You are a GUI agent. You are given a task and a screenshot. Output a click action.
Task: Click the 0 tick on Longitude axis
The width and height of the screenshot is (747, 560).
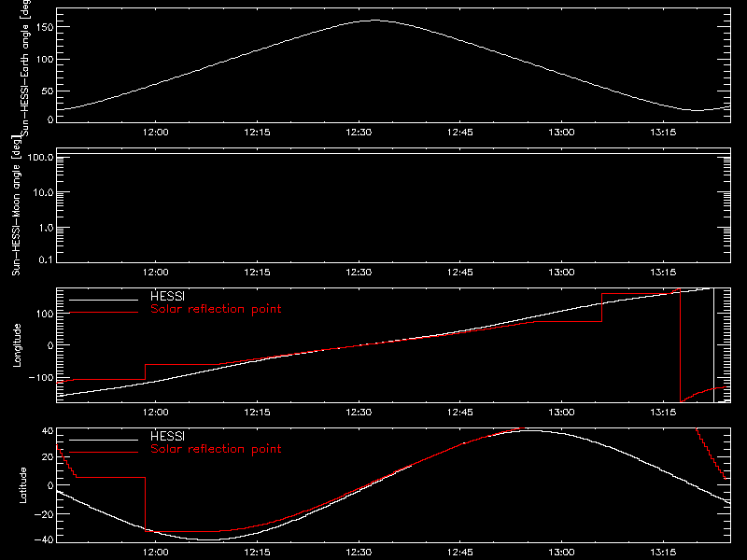click(50, 345)
